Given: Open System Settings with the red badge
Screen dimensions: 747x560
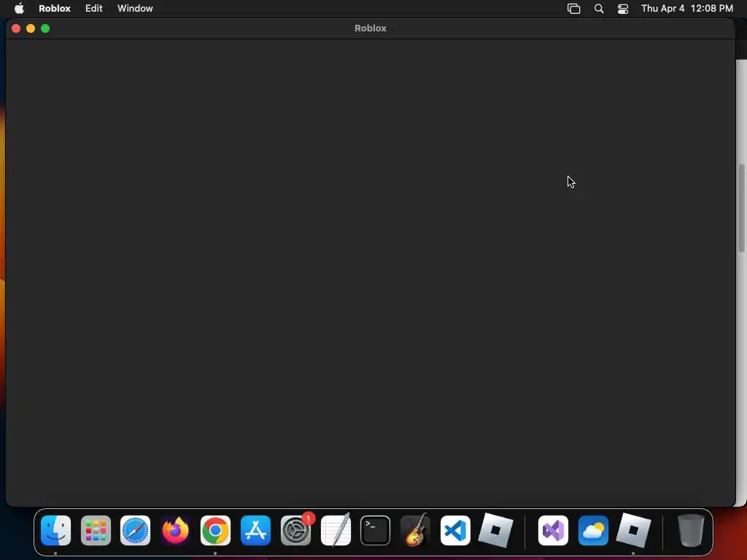Looking at the screenshot, I should coord(296,530).
